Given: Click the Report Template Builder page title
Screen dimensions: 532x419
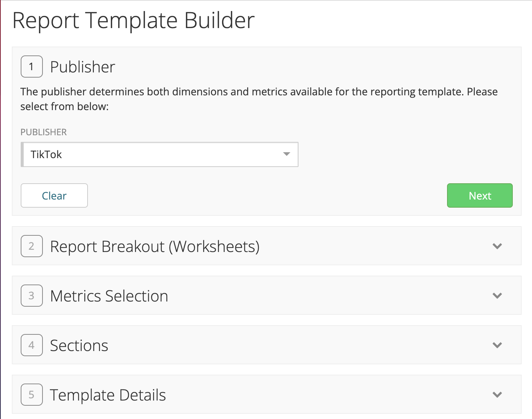Looking at the screenshot, I should point(133,20).
